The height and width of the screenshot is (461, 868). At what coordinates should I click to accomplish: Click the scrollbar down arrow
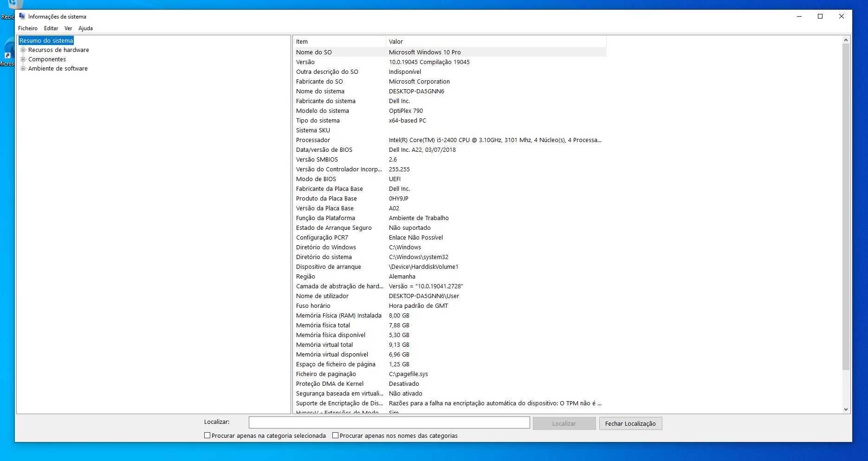(x=846, y=409)
